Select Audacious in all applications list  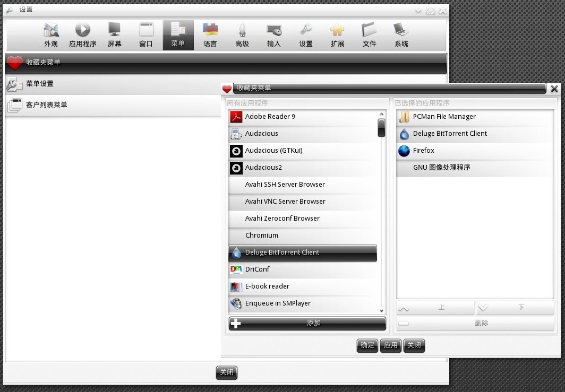303,134
